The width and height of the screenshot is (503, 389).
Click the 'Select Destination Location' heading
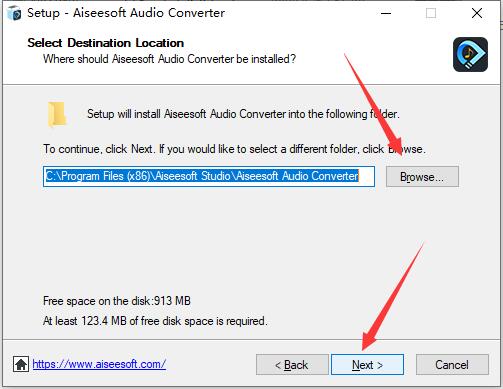(105, 43)
